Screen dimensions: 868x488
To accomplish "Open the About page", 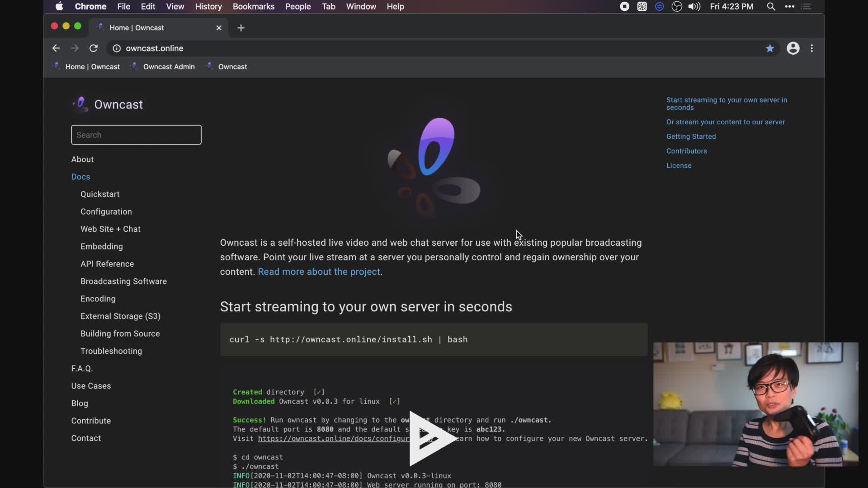I will (82, 160).
